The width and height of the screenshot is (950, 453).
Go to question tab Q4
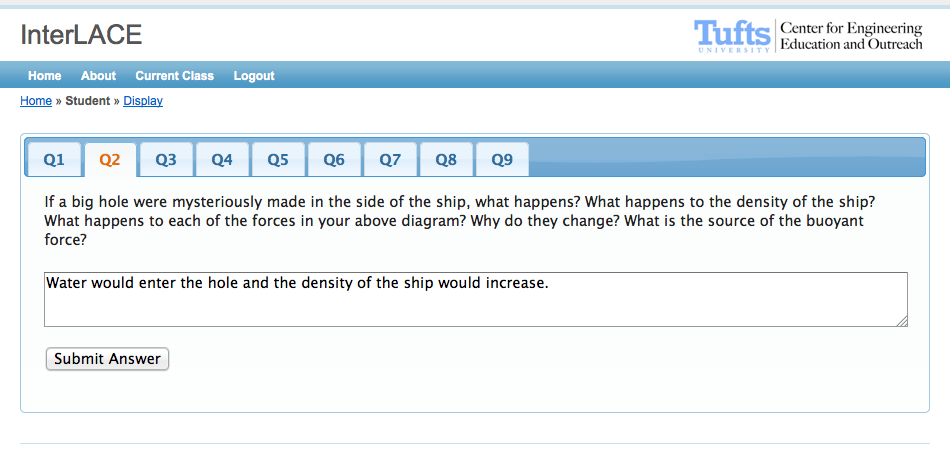(222, 160)
